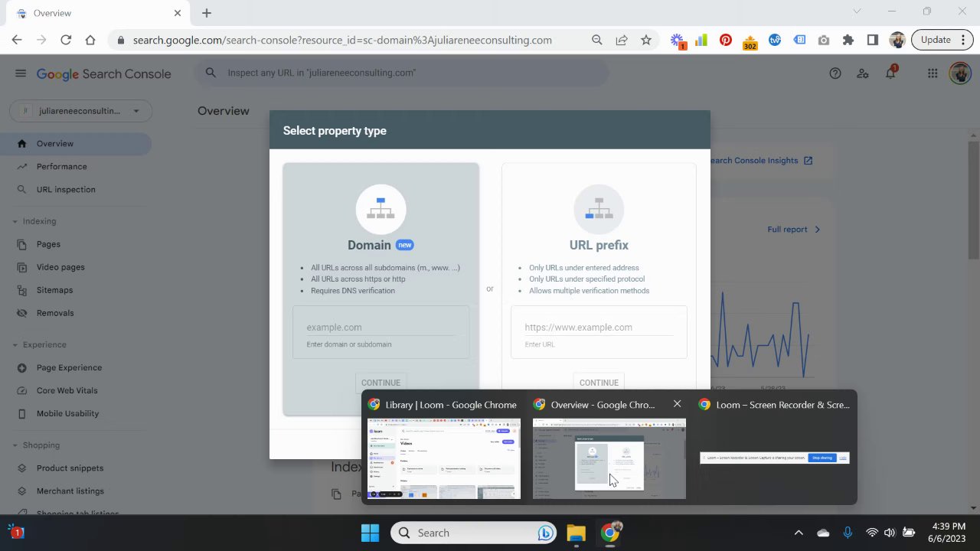The image size is (980, 551).
Task: Open a new browser tab
Action: point(207,13)
